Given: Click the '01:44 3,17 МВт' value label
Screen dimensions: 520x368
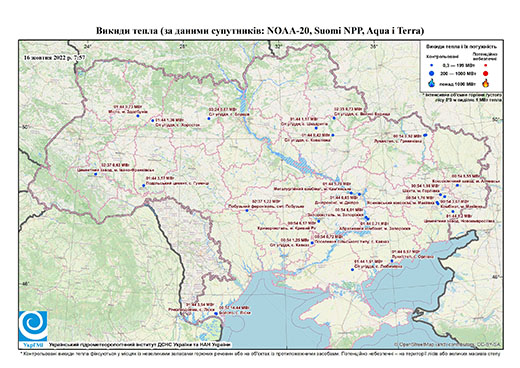Looking at the screenshot, I should pyautogui.click(x=160, y=178).
